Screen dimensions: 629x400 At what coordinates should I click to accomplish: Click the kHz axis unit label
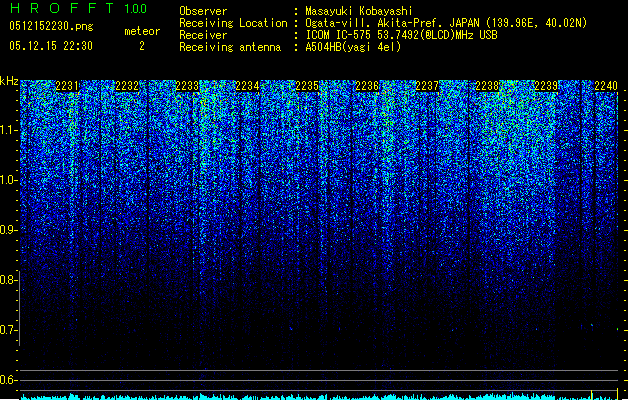click(x=9, y=81)
